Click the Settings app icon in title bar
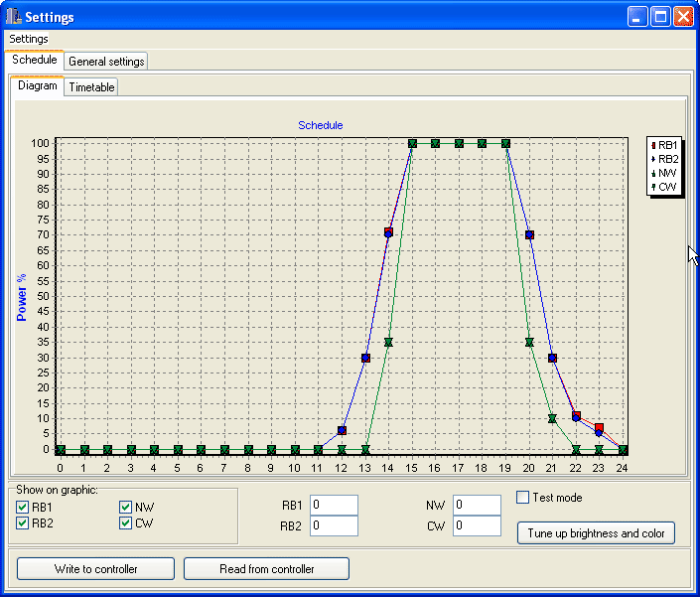Viewport: 700px width, 597px height. [x=14, y=17]
